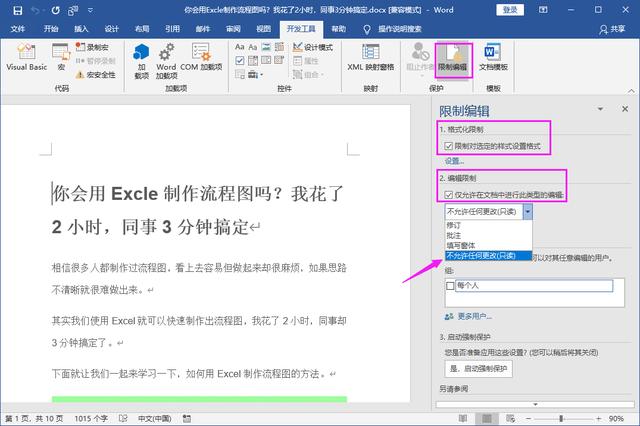Screen dimensions: 640x426
Task: Insert a rich text content control (first Aa)
Action: click(x=240, y=47)
